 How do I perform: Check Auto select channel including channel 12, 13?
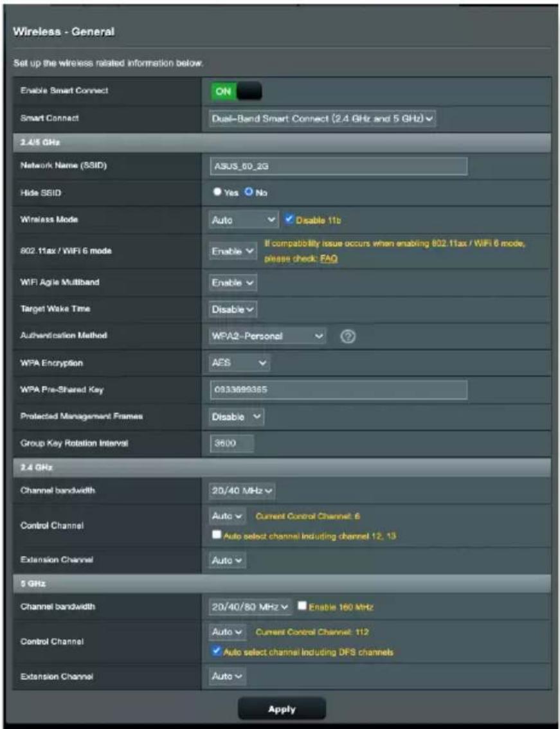[x=216, y=535]
